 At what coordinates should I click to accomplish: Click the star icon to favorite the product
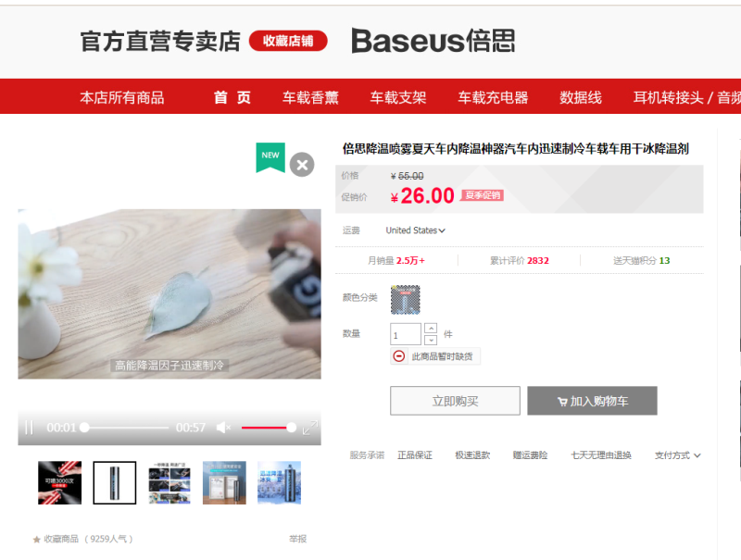coord(36,539)
